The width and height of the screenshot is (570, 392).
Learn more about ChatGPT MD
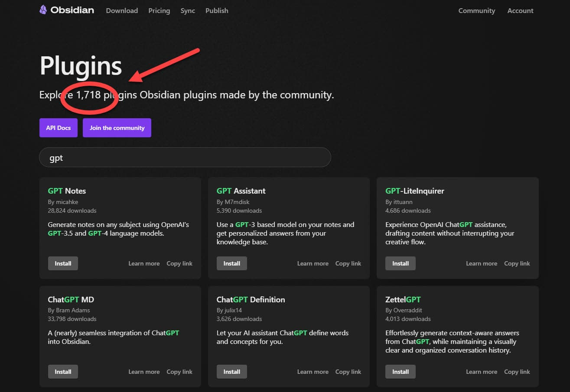(144, 372)
